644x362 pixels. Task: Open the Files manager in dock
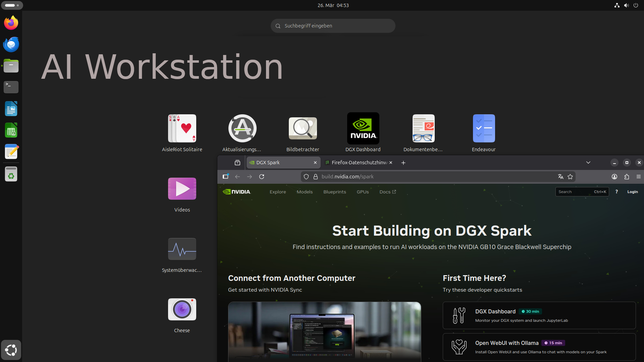pyautogui.click(x=11, y=66)
